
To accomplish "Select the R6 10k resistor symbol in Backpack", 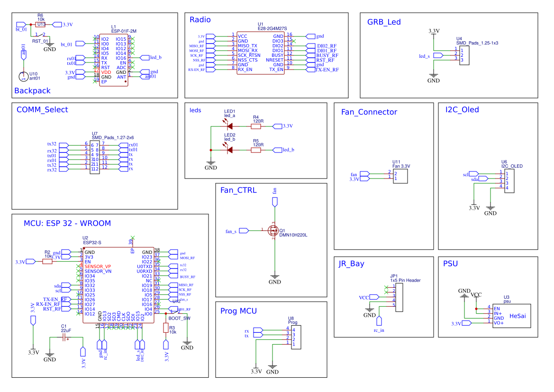I will tap(41, 24).
